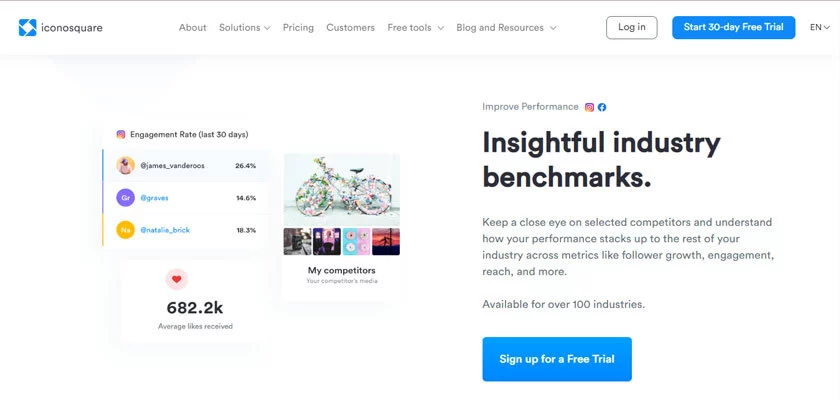Select Customers in the navigation bar

point(350,28)
